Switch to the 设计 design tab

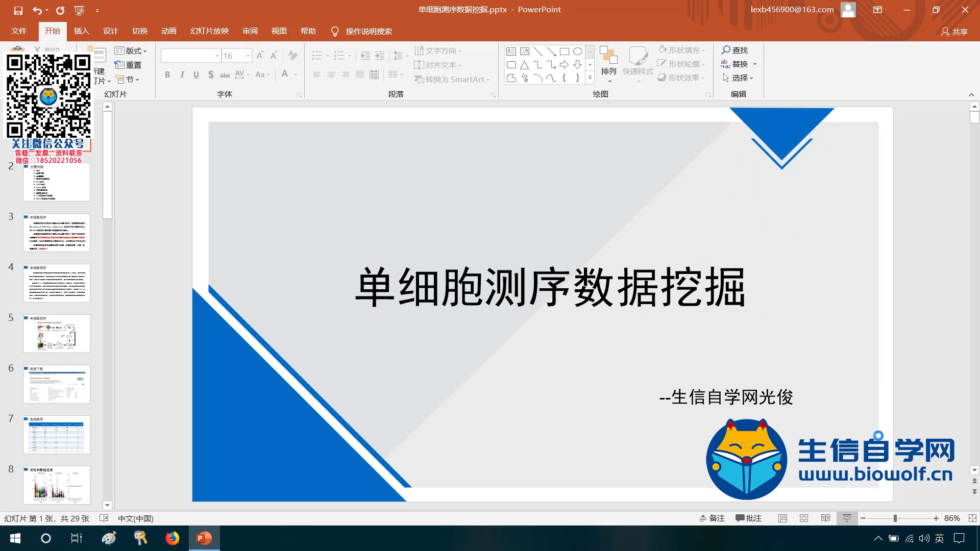(x=110, y=31)
